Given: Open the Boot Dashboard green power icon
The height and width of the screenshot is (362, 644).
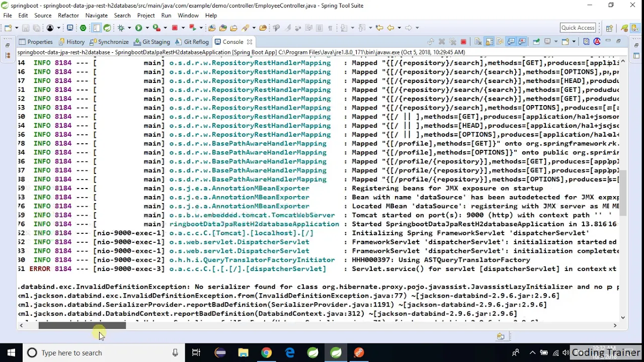Looking at the screenshot, I should (x=83, y=28).
